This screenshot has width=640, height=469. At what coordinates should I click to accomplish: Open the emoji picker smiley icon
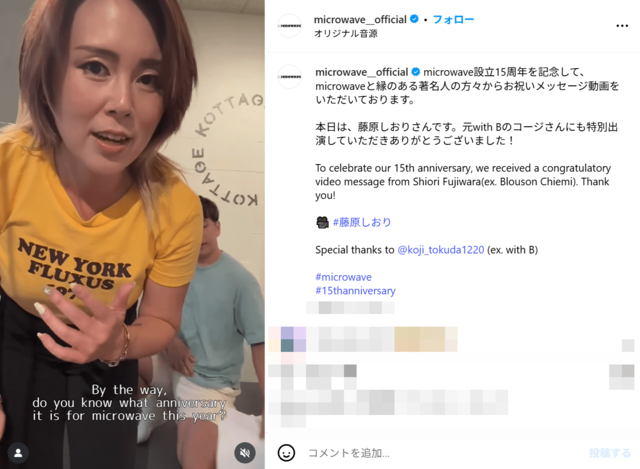(x=286, y=453)
